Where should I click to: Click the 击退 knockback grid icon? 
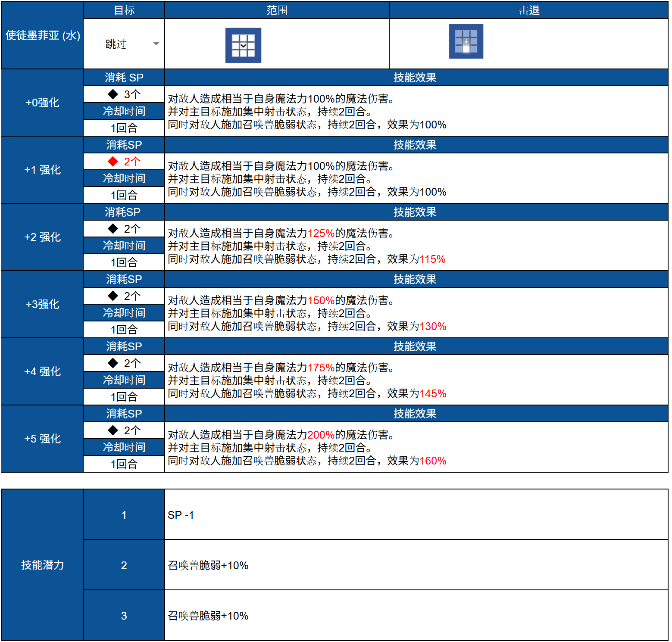point(466,41)
